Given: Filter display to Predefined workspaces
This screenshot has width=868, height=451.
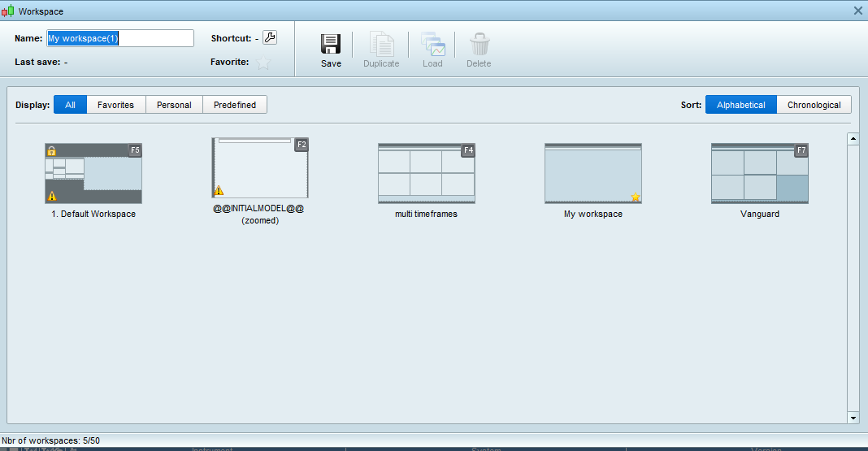Looking at the screenshot, I should [235, 105].
